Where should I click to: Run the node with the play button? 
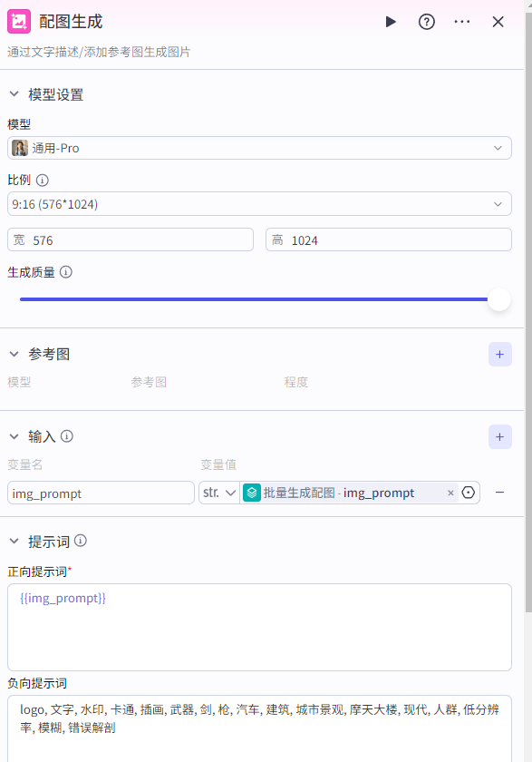(x=391, y=22)
